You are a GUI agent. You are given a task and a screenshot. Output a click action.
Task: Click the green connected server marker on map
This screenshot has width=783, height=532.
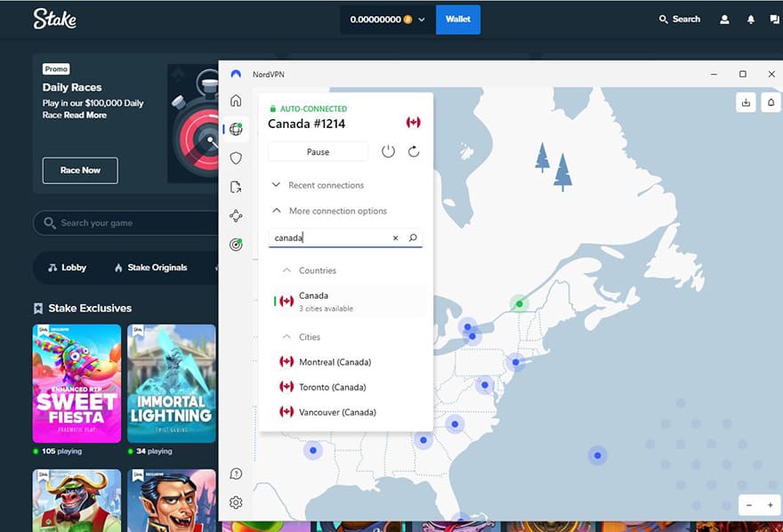click(520, 303)
